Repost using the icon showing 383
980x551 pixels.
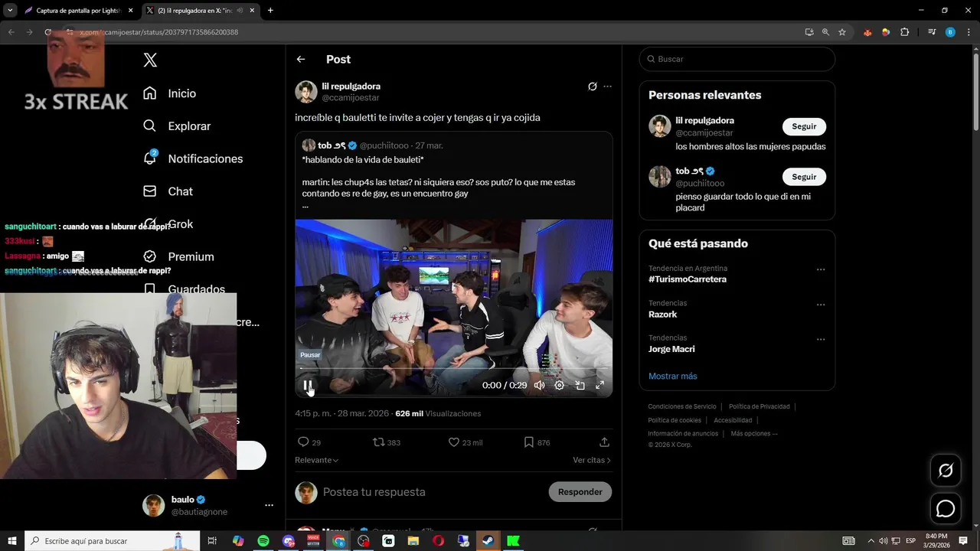pos(386,442)
